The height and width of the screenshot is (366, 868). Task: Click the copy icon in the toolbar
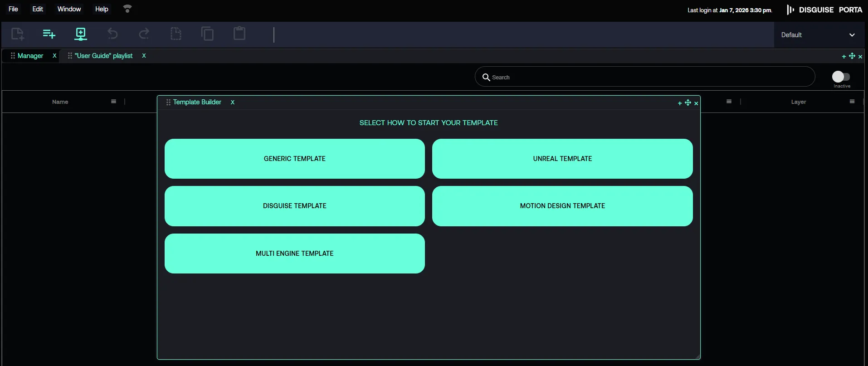point(207,34)
